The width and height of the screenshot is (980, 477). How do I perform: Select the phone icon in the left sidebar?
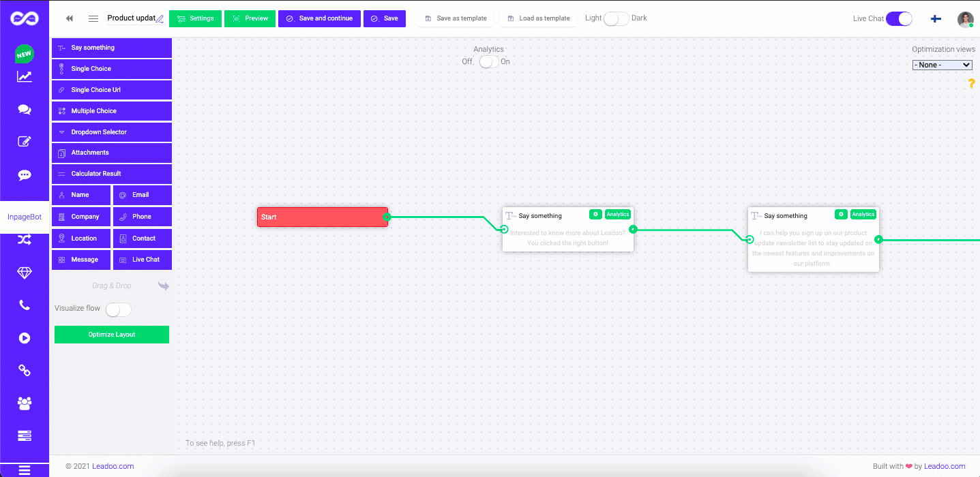point(25,305)
